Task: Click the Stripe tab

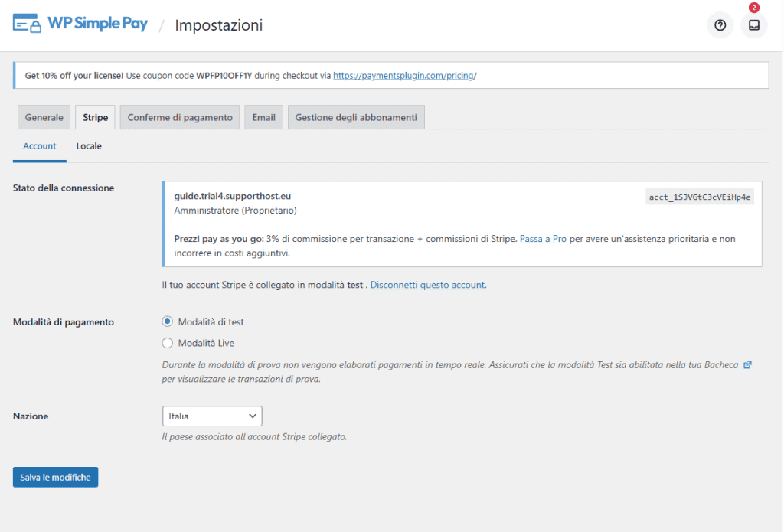Action: pyautogui.click(x=95, y=116)
